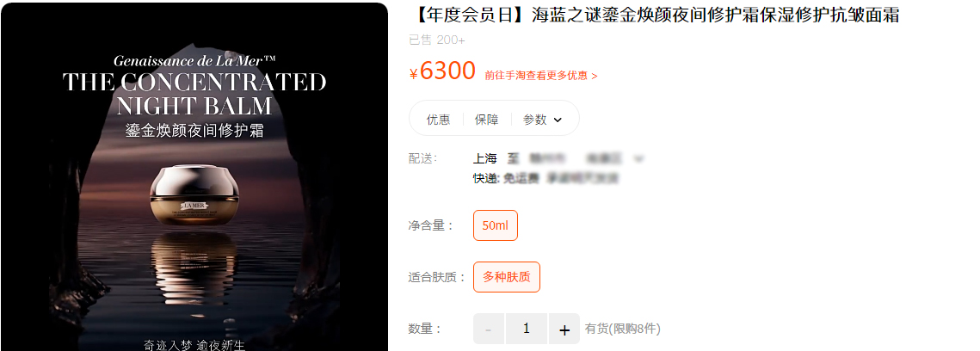Viewport: 980px width, 351px height.
Task: Open the 保障 guarantee section
Action: (487, 120)
